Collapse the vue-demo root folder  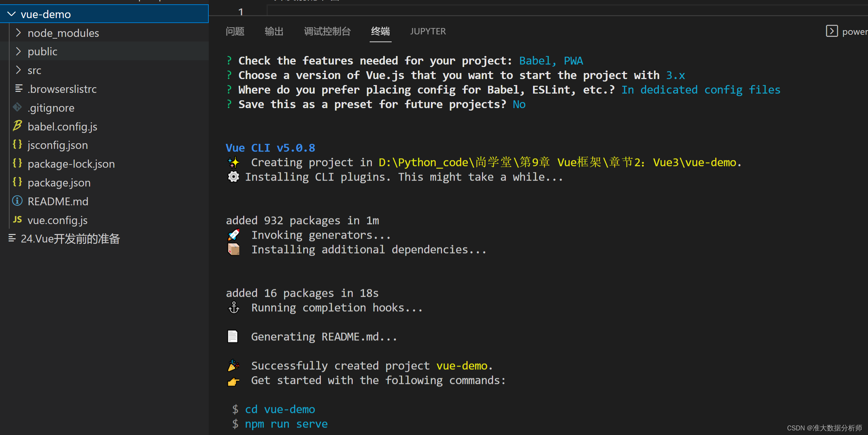(12, 14)
